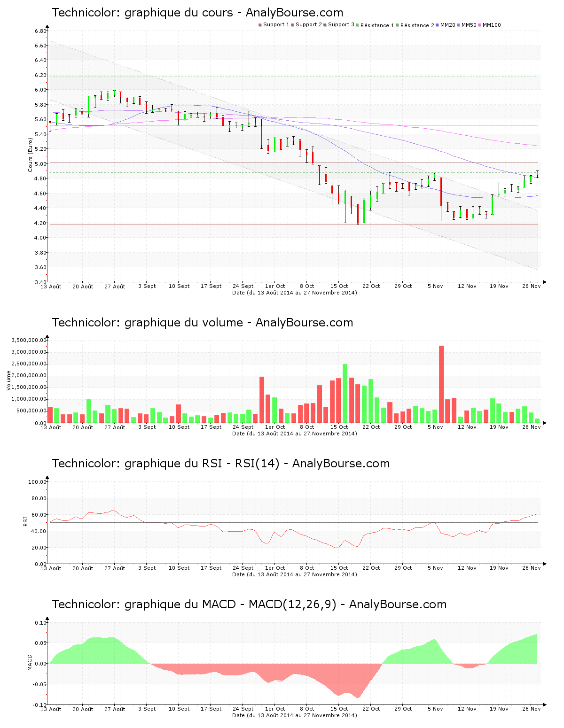This screenshot has height=728, width=564.
Task: Click '10 Sept' on the volume chart axis
Action: pyautogui.click(x=179, y=427)
